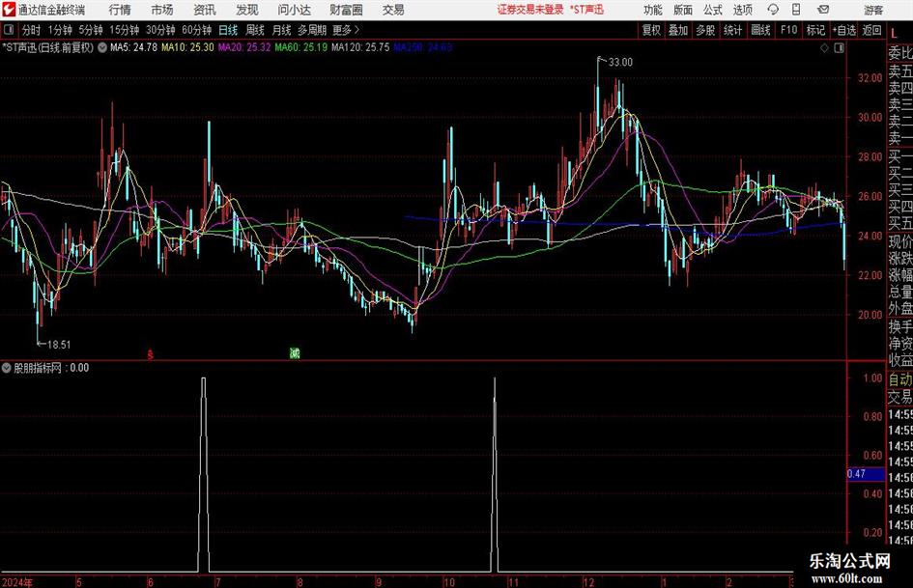Click the 股朋指标网 : 0.00 indicator label
This screenshot has width=913, height=588.
(51, 368)
